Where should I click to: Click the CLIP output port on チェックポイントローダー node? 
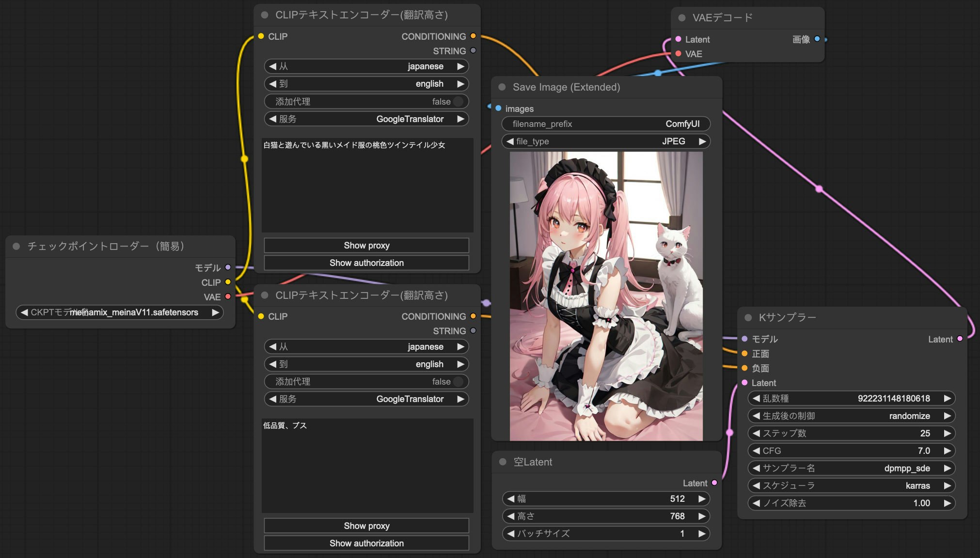[x=228, y=282]
